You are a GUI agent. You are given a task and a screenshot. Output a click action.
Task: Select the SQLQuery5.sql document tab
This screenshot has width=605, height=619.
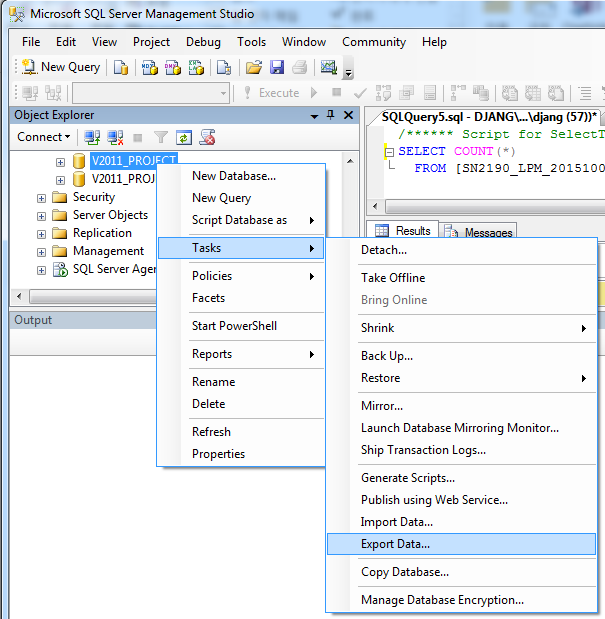coord(489,117)
